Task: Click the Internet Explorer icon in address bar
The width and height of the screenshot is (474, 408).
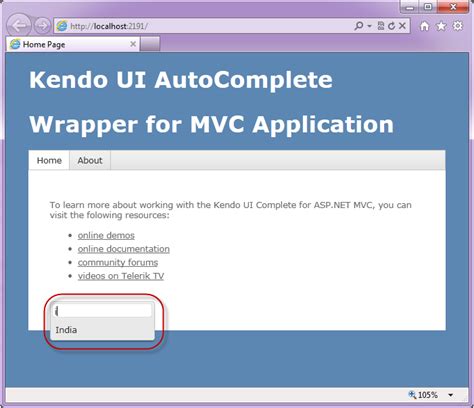Action: point(62,26)
